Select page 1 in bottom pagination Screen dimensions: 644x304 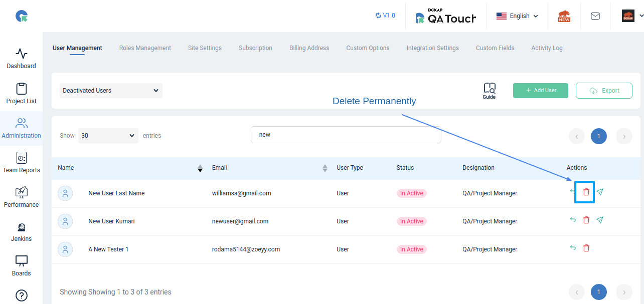click(599, 292)
